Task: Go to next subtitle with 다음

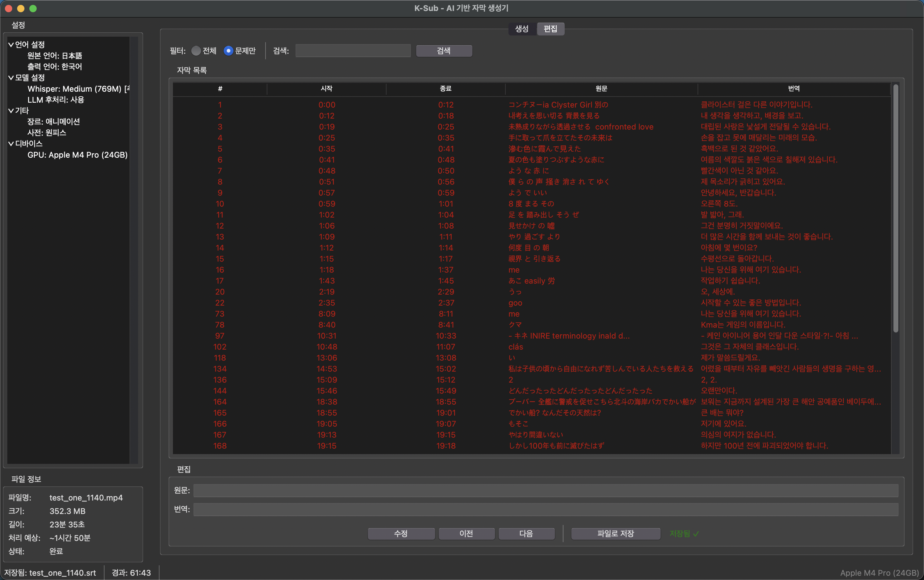Action: coord(526,534)
